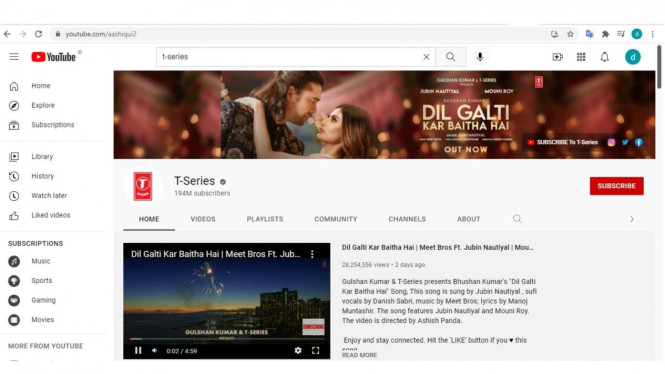Start voice search with the microphone
Viewport: 665px width, 374px height.
(480, 57)
